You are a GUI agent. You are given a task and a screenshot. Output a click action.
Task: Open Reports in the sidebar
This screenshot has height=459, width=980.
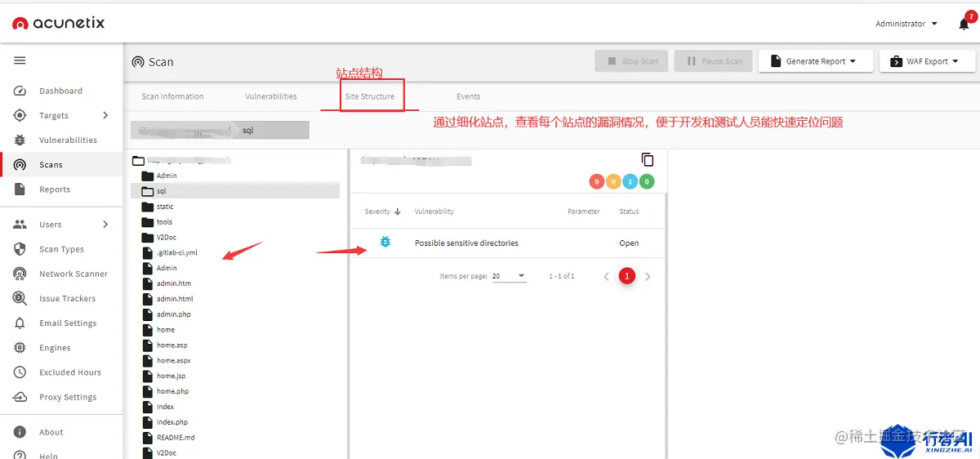coord(55,189)
